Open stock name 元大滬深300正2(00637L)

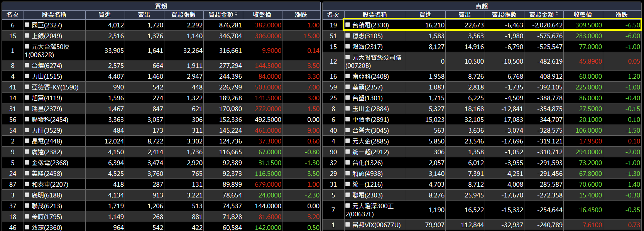point(370,210)
